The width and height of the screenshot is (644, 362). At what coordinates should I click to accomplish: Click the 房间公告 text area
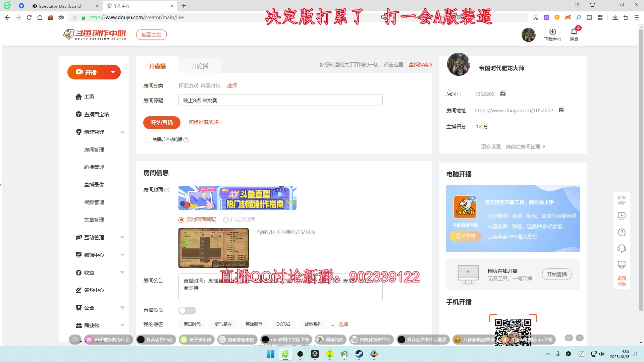pos(280,287)
